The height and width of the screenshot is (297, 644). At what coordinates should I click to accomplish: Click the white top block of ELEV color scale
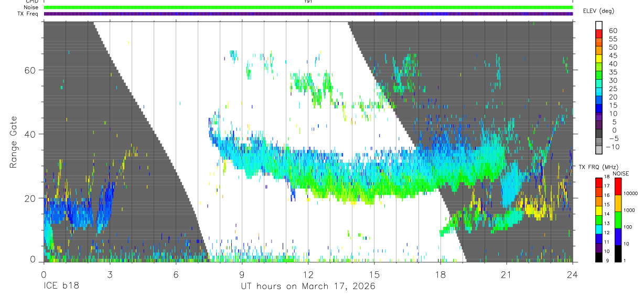point(599,26)
